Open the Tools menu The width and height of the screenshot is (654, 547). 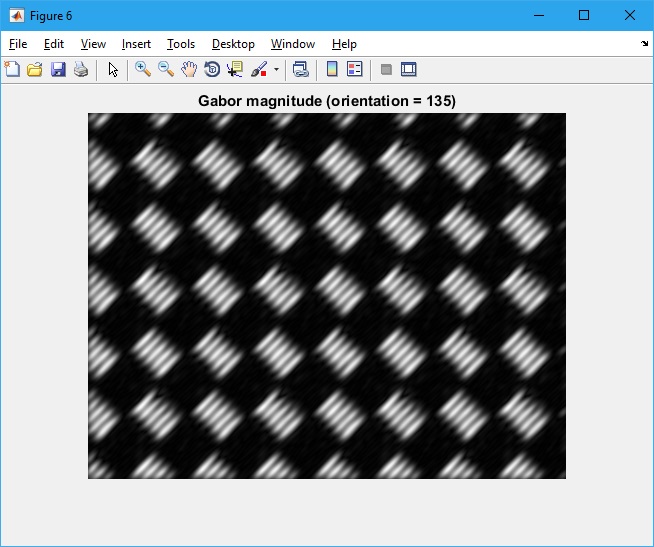[x=181, y=44]
